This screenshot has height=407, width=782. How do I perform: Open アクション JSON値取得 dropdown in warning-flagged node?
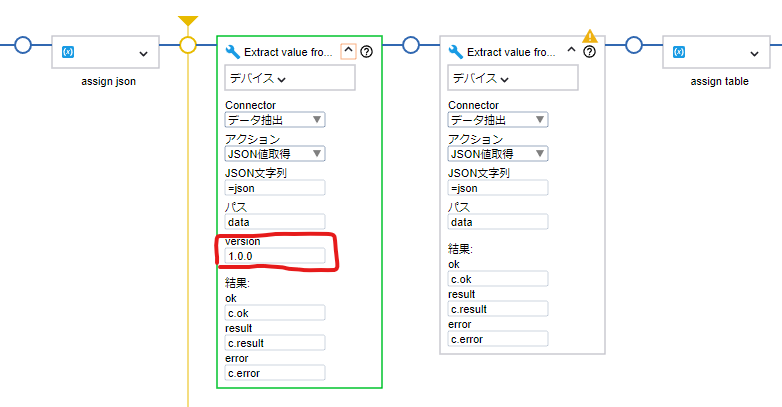(498, 154)
